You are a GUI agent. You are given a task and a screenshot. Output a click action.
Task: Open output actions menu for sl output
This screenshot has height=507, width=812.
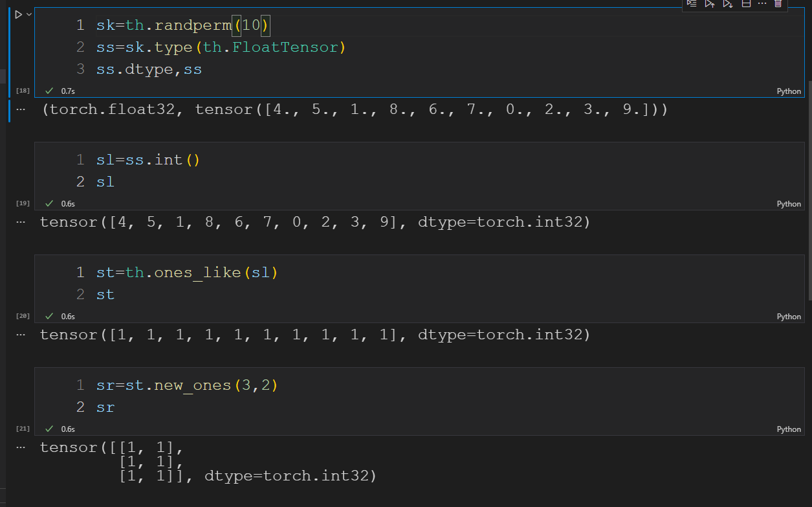(21, 222)
